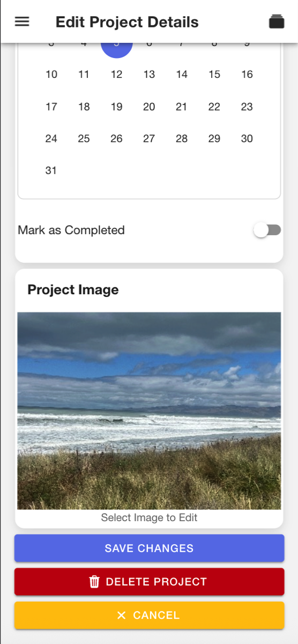Select date 16 on the calendar
The width and height of the screenshot is (298, 644).
click(x=247, y=75)
